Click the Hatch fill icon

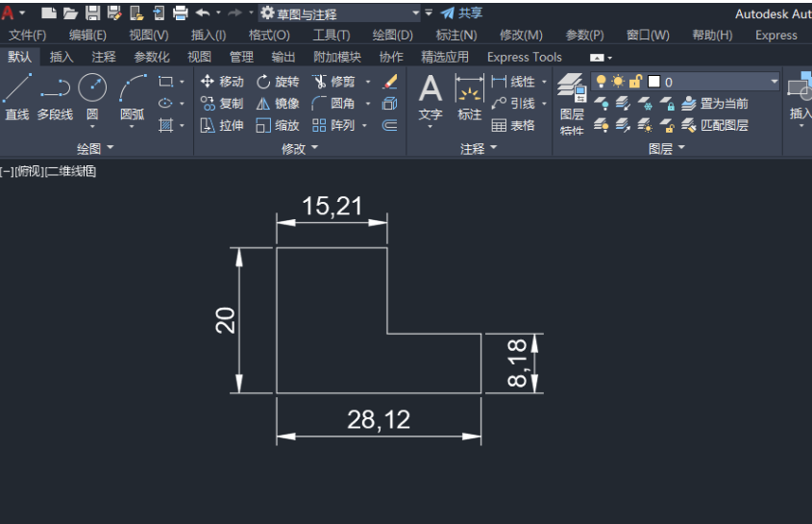[165, 125]
